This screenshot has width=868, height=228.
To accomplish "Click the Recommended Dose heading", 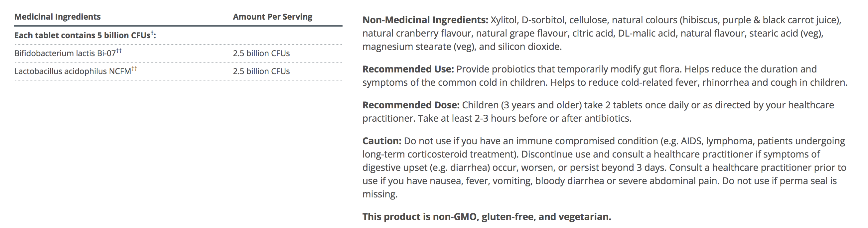I will click(x=411, y=105).
